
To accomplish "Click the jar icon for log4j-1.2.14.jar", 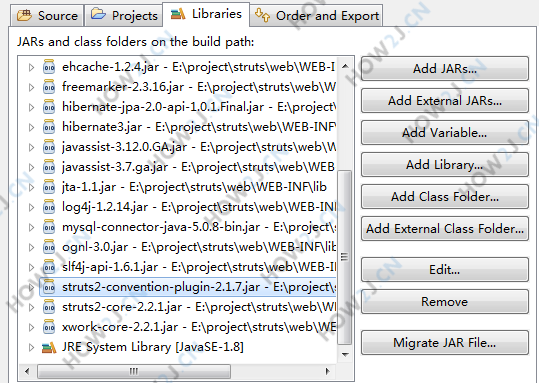I will 49,207.
